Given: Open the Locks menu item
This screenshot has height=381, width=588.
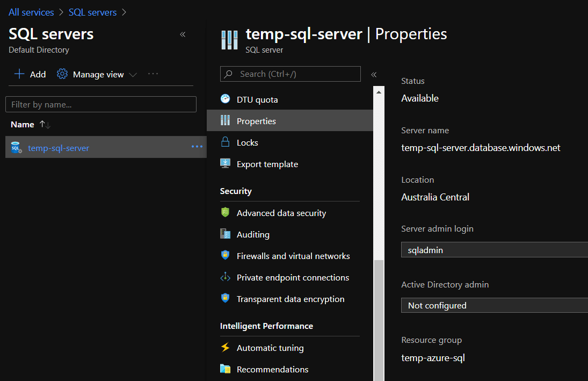Looking at the screenshot, I should tap(290, 142).
